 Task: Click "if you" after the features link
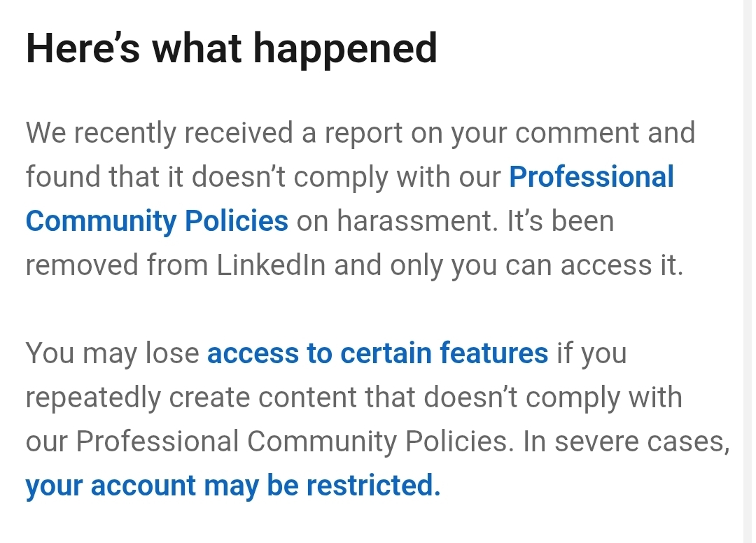(591, 353)
